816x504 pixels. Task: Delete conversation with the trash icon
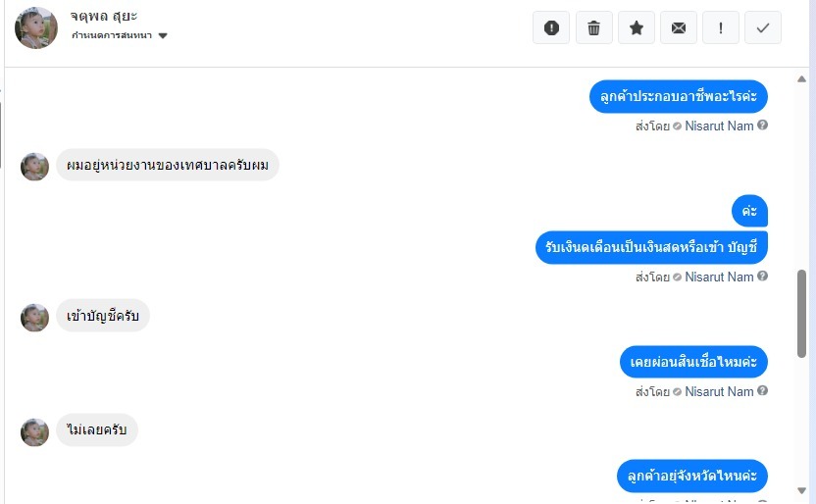point(593,27)
